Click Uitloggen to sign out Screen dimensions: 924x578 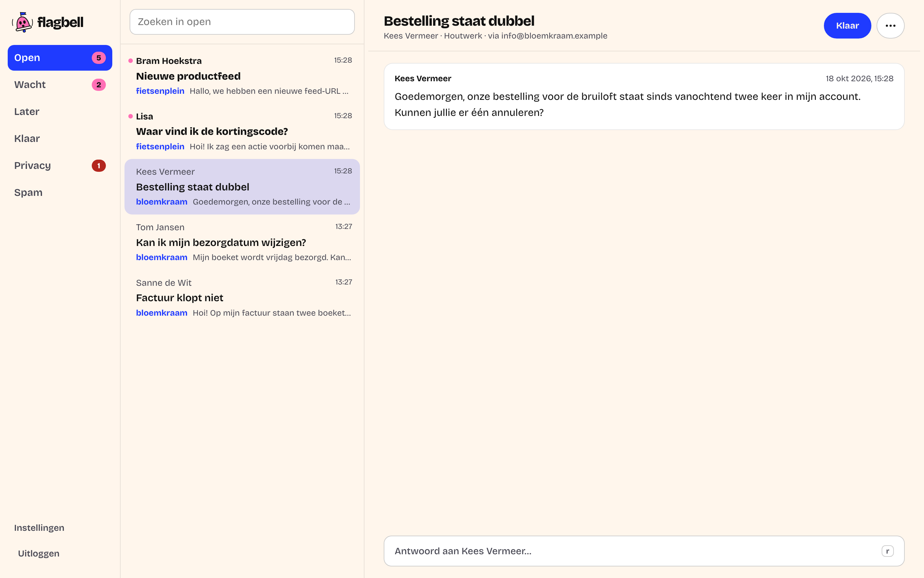[38, 553]
